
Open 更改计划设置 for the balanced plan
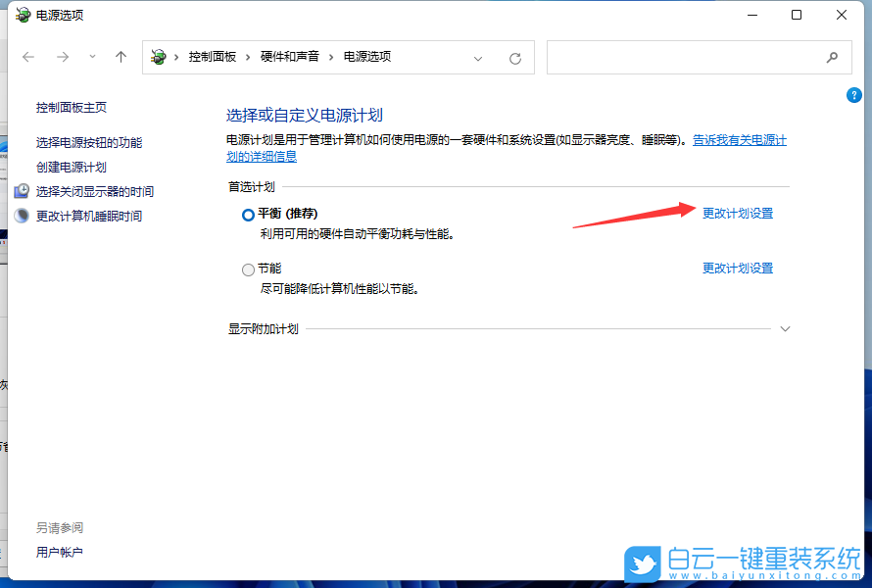coord(737,213)
